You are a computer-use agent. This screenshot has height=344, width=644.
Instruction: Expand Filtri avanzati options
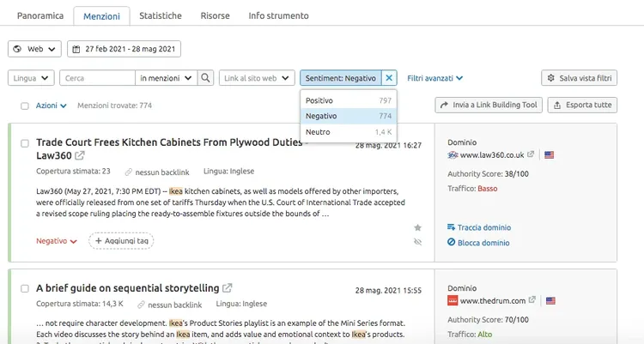(435, 78)
